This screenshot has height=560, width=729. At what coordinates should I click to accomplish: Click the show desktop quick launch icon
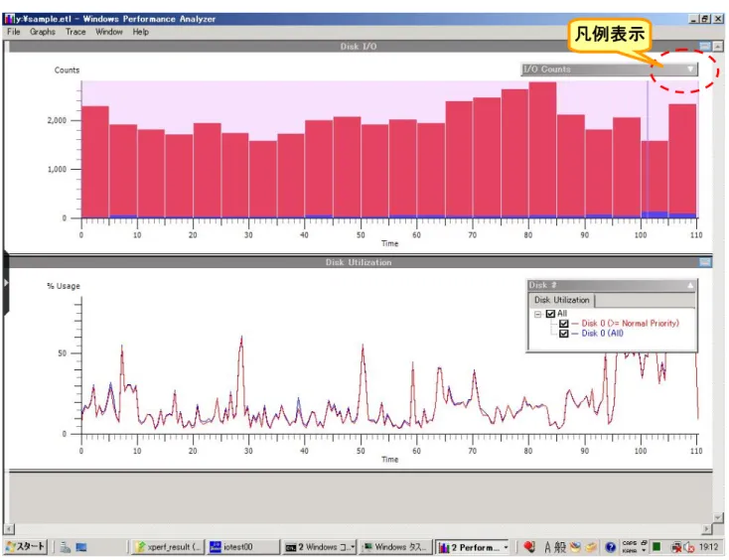(81, 547)
